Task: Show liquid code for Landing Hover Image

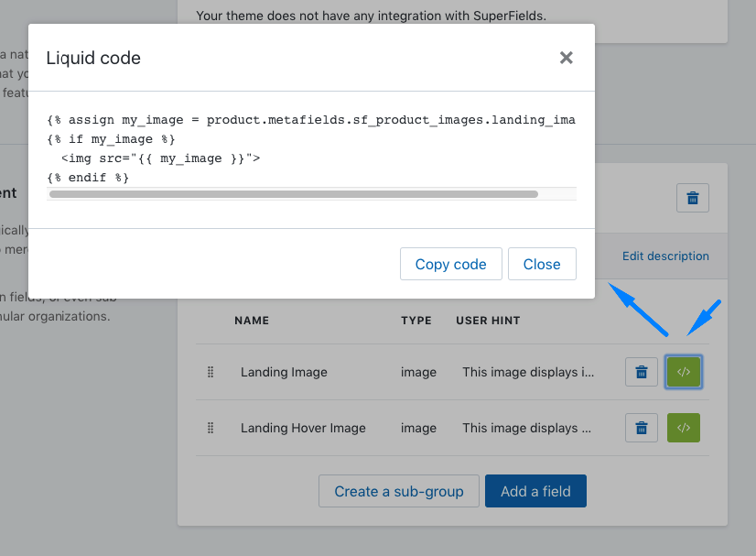Action: coord(683,428)
